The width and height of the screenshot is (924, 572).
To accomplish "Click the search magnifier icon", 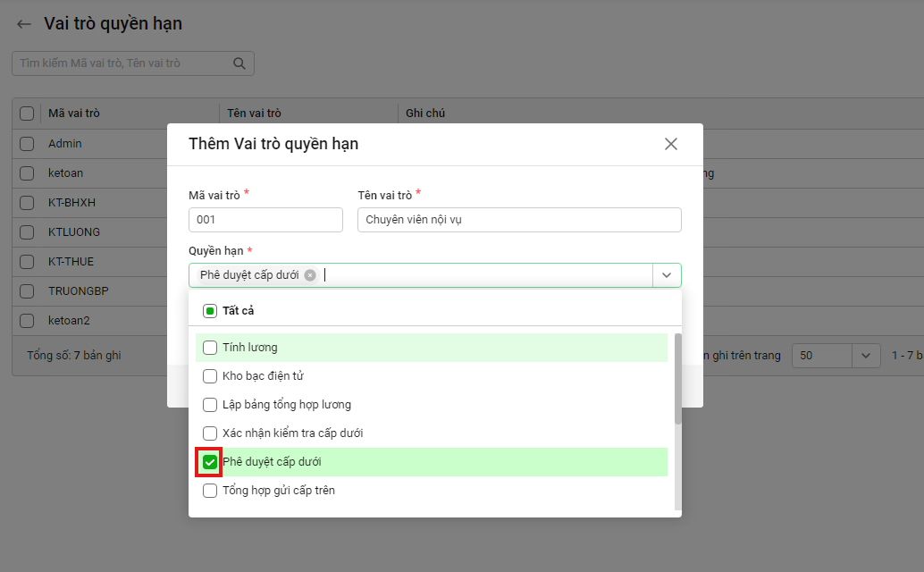I will pos(239,63).
